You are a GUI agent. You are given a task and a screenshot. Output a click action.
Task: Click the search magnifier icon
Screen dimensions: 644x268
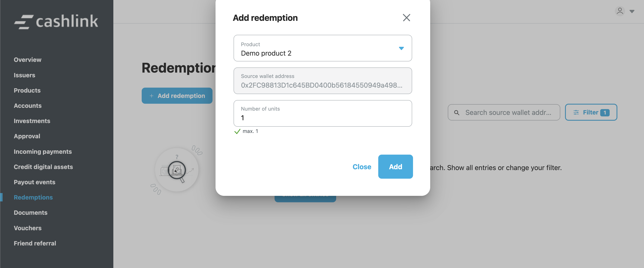point(457,113)
